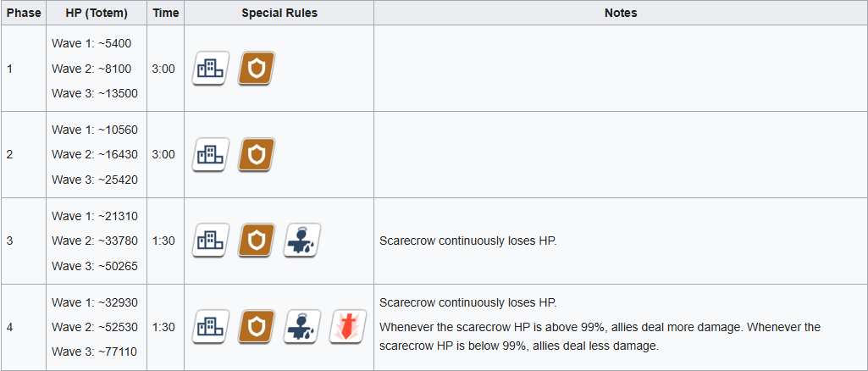The image size is (868, 371).
Task: Select the Phase 3 time value 1:30
Action: coord(163,241)
